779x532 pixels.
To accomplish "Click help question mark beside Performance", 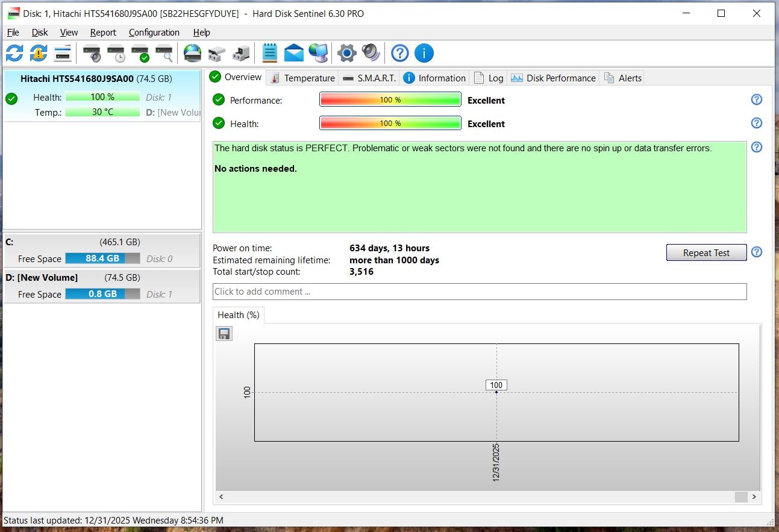I will click(757, 100).
